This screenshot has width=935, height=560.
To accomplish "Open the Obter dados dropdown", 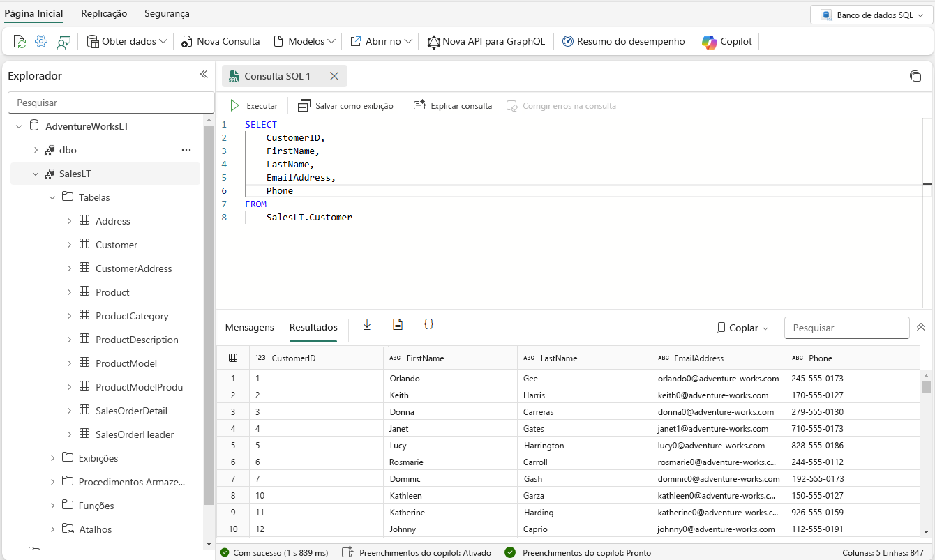I will (x=127, y=42).
